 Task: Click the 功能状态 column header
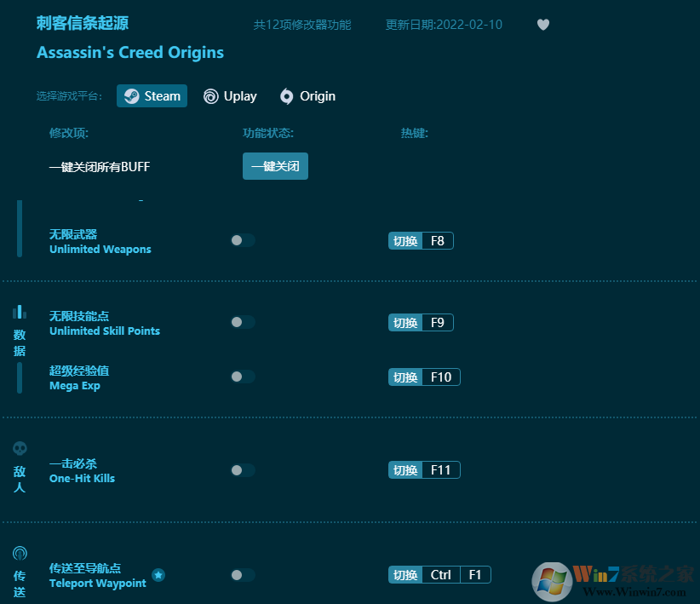[268, 133]
